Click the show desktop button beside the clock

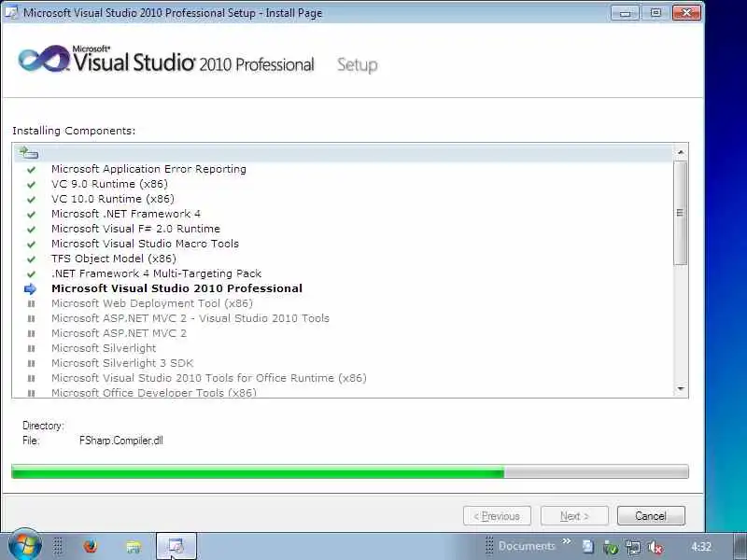point(740,546)
